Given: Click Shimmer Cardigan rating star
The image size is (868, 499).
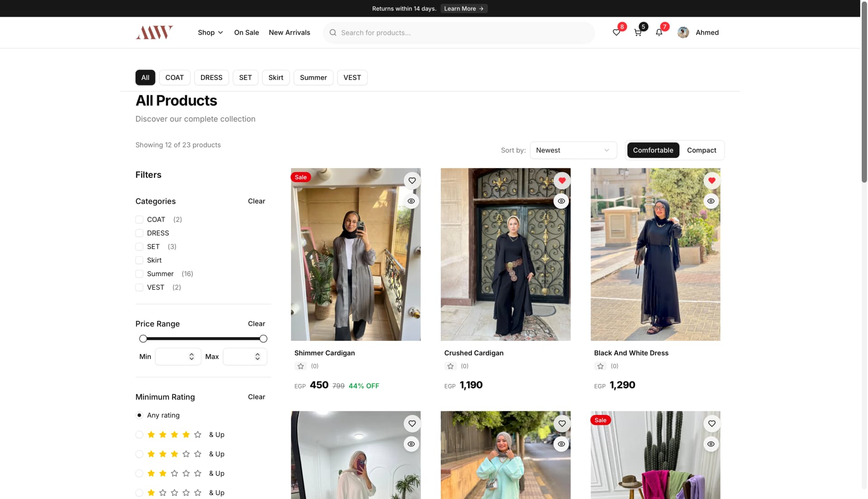Looking at the screenshot, I should pos(301,366).
